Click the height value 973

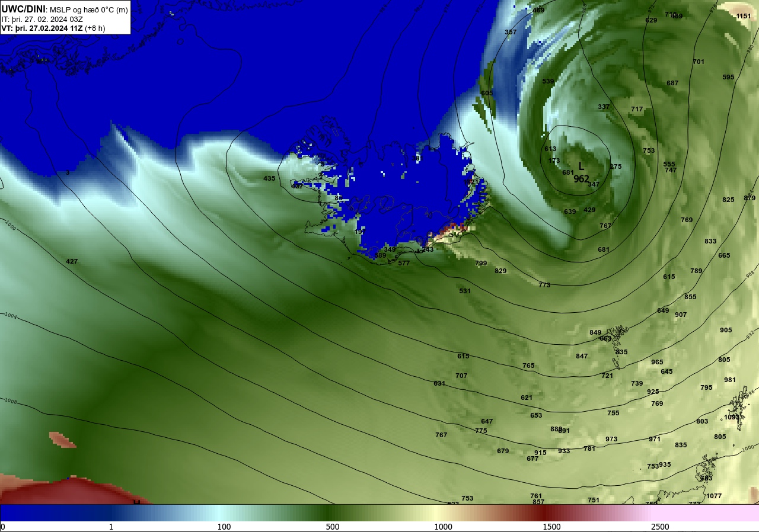(x=611, y=439)
